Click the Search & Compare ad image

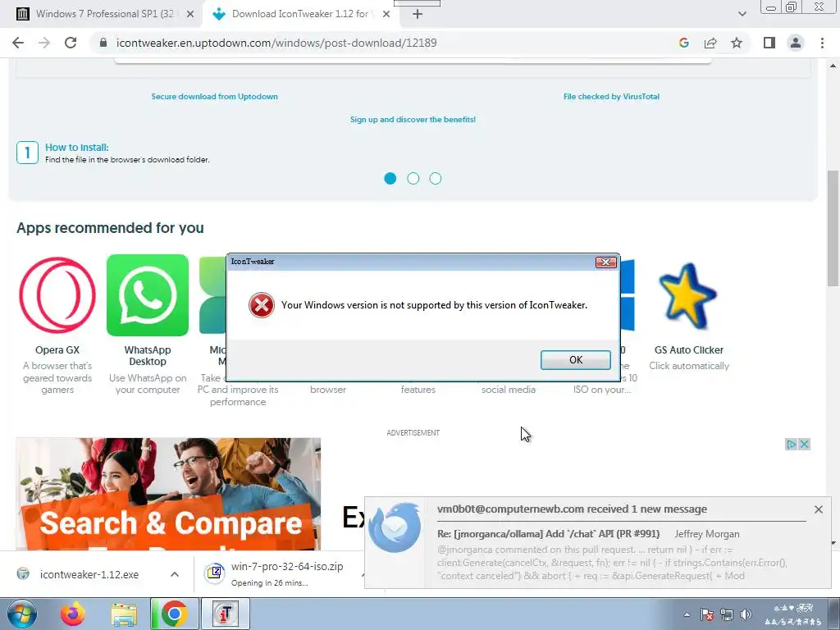coord(168,494)
